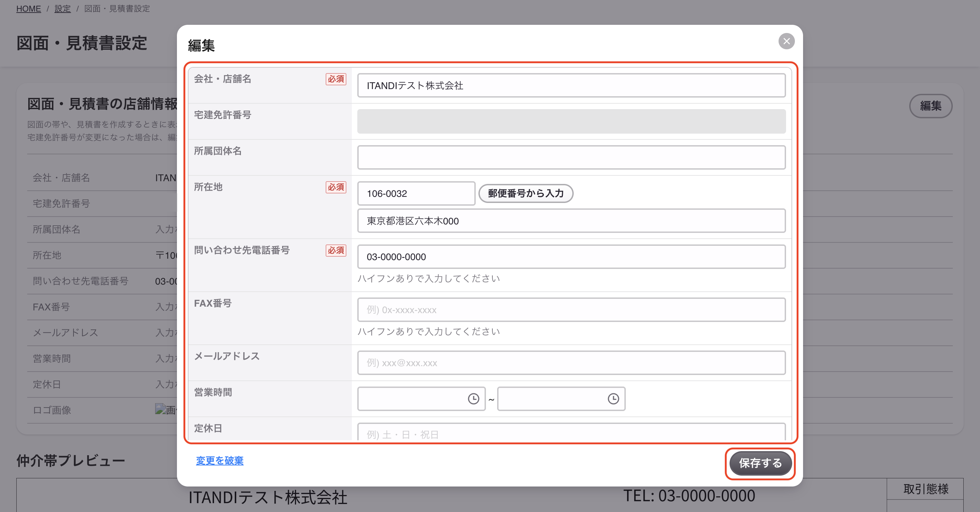Focus the 会社・店舗名 input field
The image size is (980, 512).
pos(571,86)
